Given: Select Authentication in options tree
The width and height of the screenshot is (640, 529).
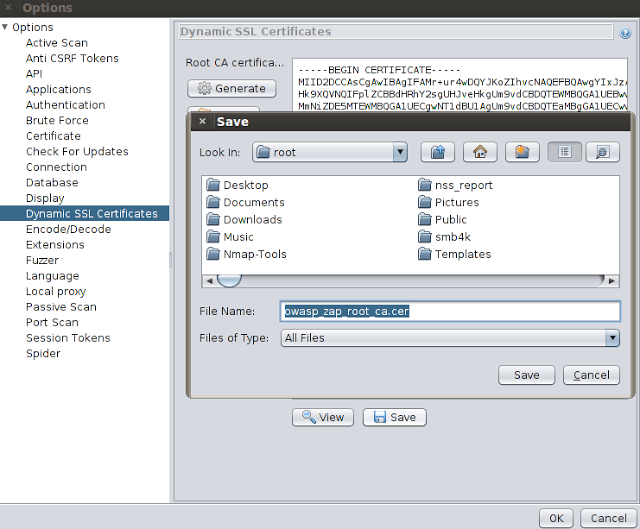Looking at the screenshot, I should tap(65, 105).
